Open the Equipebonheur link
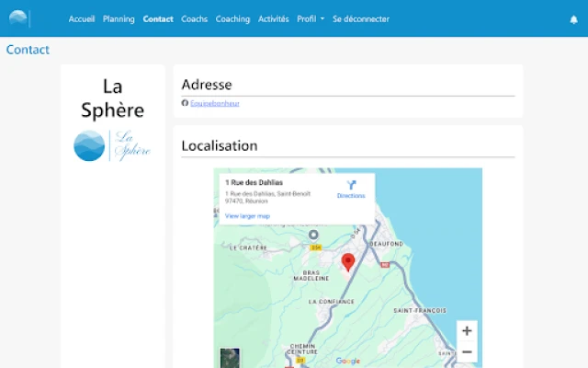 pos(215,103)
